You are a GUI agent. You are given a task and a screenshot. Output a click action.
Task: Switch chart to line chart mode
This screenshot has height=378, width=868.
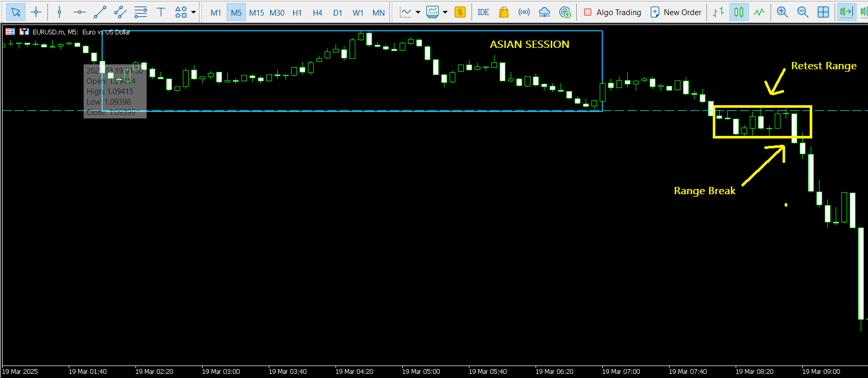[x=759, y=12]
